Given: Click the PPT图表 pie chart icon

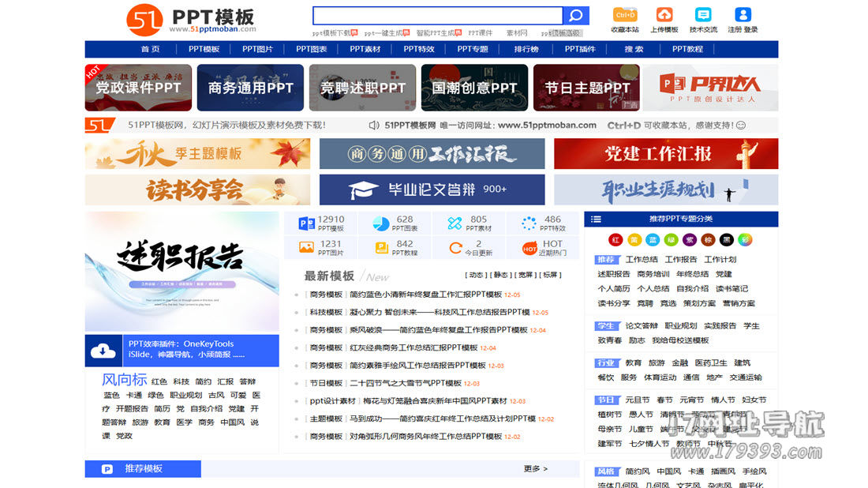Looking at the screenshot, I should [381, 223].
